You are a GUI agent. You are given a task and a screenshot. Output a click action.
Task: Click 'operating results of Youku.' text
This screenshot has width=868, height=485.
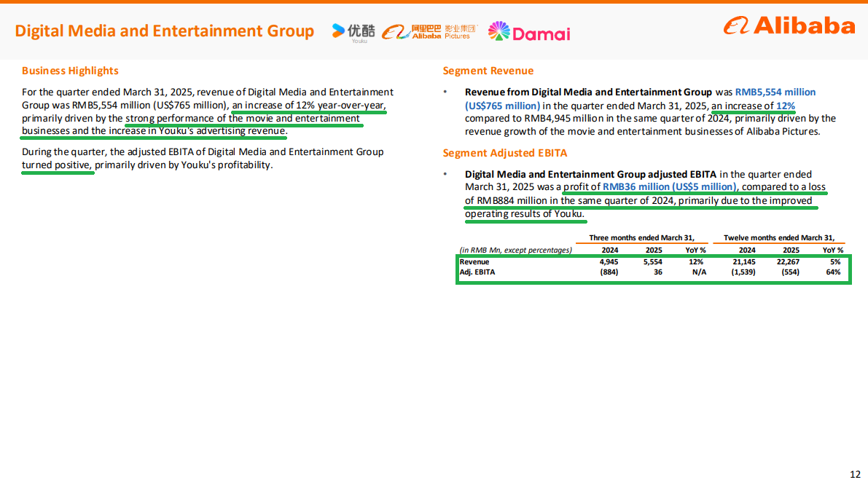click(525, 214)
